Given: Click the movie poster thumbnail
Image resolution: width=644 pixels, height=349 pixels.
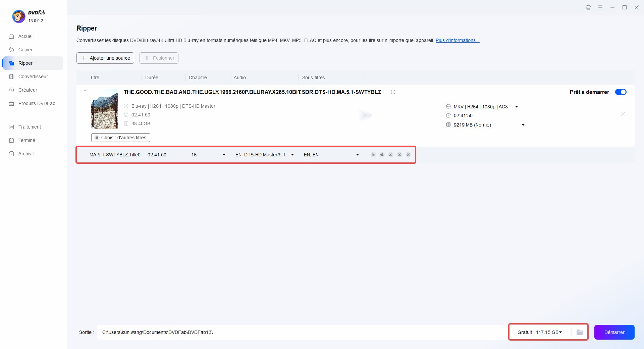Looking at the screenshot, I should click(105, 109).
